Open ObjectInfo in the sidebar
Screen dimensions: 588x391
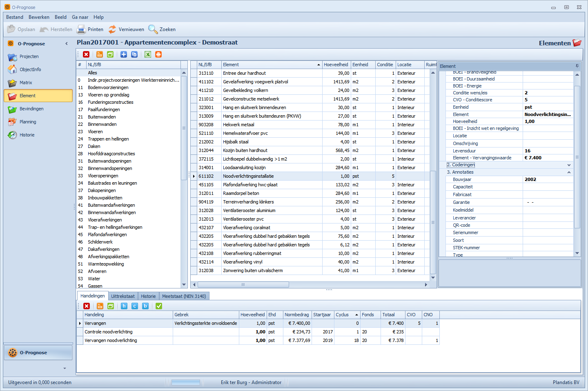[38, 69]
